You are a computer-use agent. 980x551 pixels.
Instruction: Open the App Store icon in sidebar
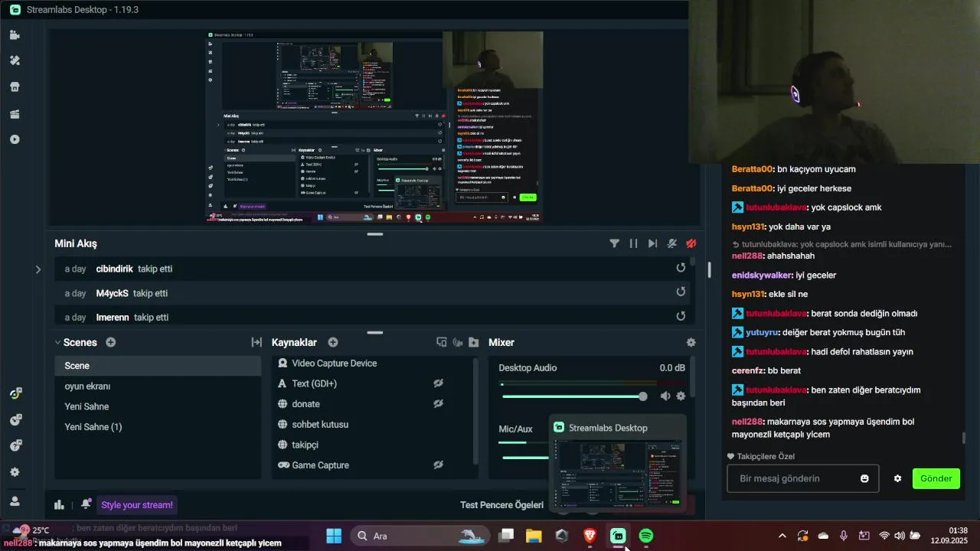[x=15, y=86]
